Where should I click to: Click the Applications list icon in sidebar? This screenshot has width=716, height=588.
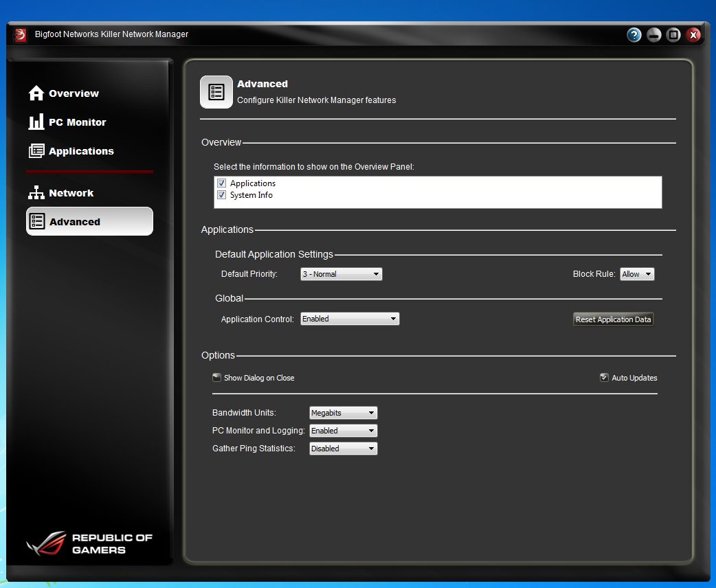pos(36,150)
